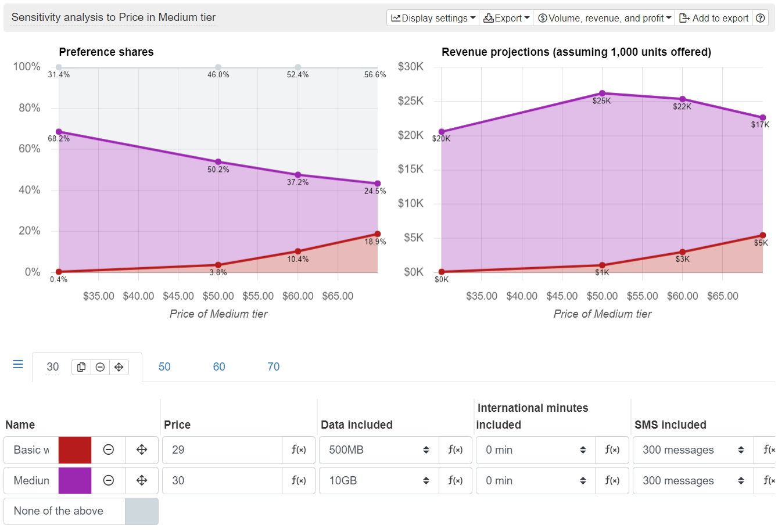Open the Display settings dropdown
This screenshot has width=778, height=532.
433,18
